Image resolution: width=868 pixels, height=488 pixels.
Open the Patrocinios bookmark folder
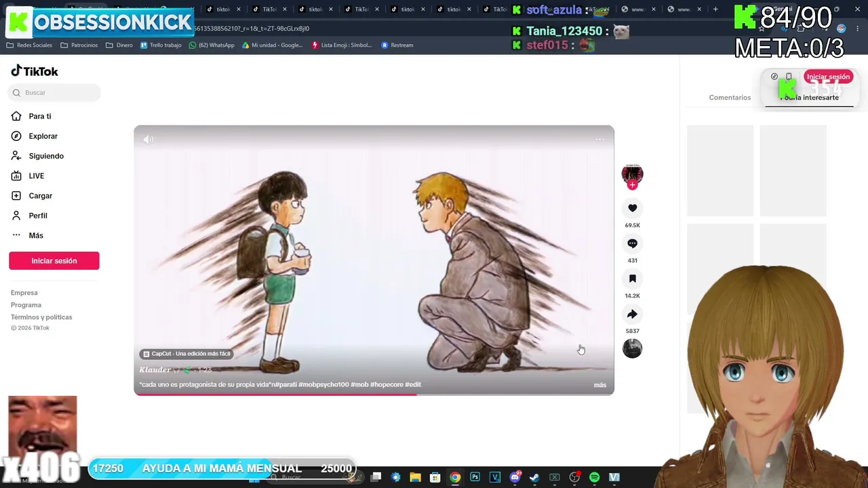click(79, 45)
